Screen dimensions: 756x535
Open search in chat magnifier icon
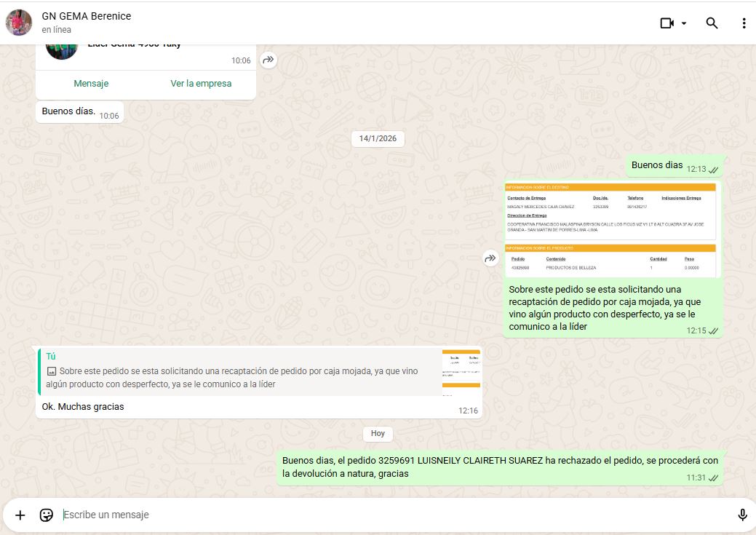tap(712, 23)
